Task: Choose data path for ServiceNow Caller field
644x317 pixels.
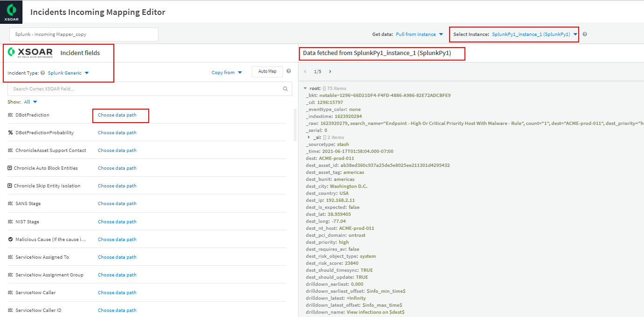Action: (117, 293)
